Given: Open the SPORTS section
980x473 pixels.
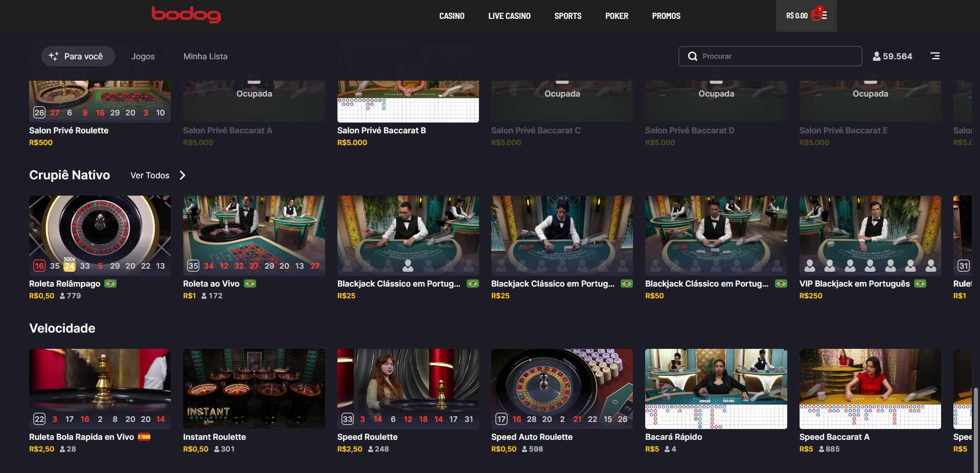Looking at the screenshot, I should (x=568, y=16).
